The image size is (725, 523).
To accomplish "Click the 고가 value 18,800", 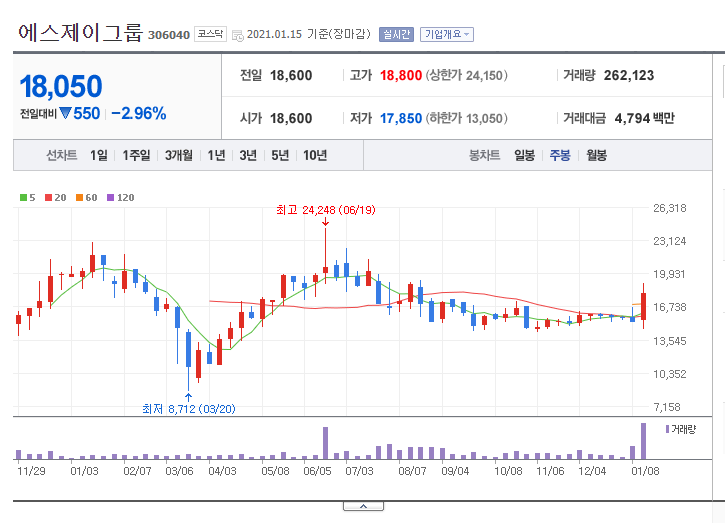I will coord(401,75).
